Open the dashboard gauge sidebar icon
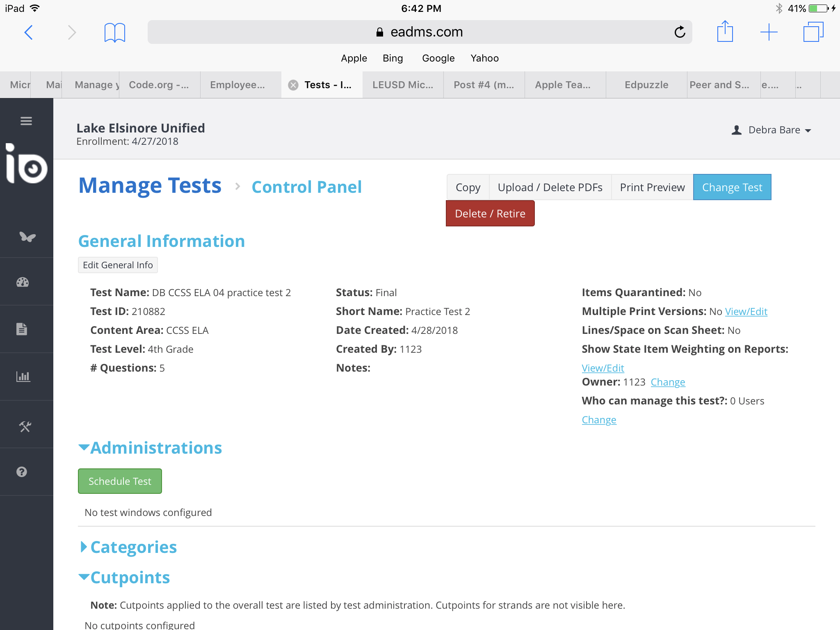Screen dimensions: 840x630 (23, 282)
